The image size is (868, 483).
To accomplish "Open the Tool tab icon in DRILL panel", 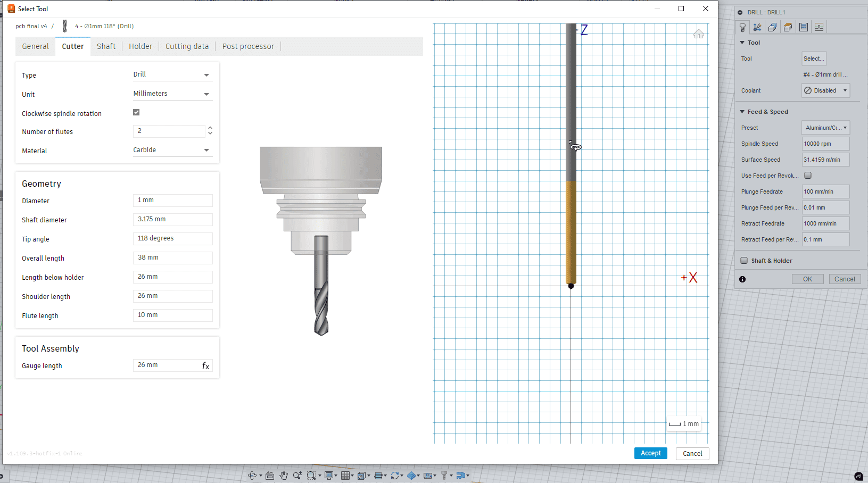I will point(742,27).
